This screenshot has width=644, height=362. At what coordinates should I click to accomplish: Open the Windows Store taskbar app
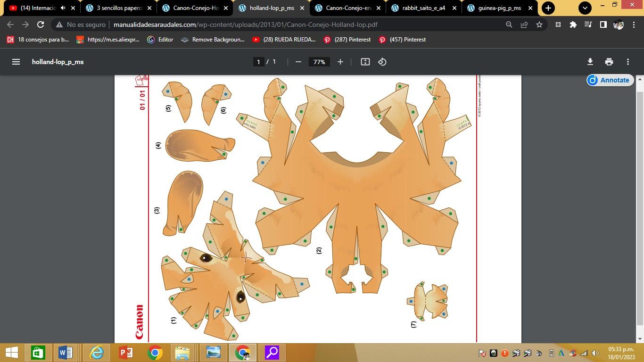coord(38,353)
